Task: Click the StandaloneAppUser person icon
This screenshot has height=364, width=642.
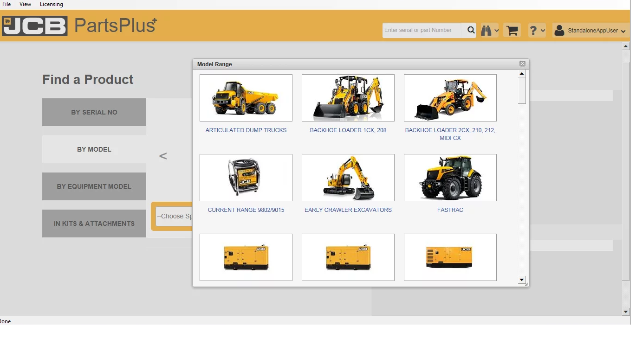Action: (x=559, y=30)
